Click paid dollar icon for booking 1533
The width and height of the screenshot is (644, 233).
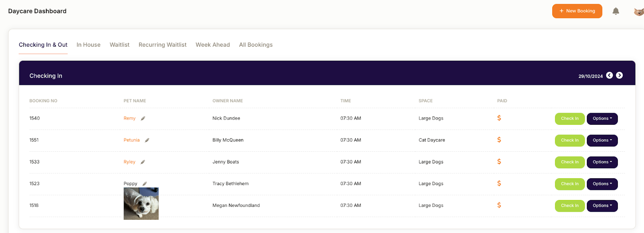[499, 161]
